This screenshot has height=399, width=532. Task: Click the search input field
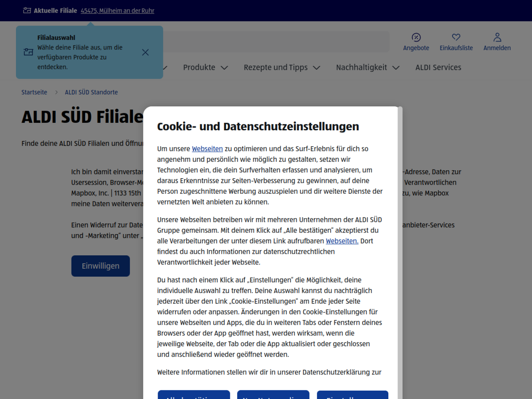pyautogui.click(x=276, y=42)
